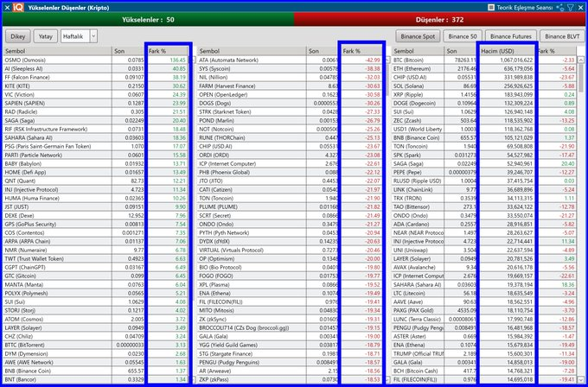Image resolution: width=588 pixels, height=387 pixels.
Task: Click the Düşenler : 372 red bar
Action: (439, 20)
